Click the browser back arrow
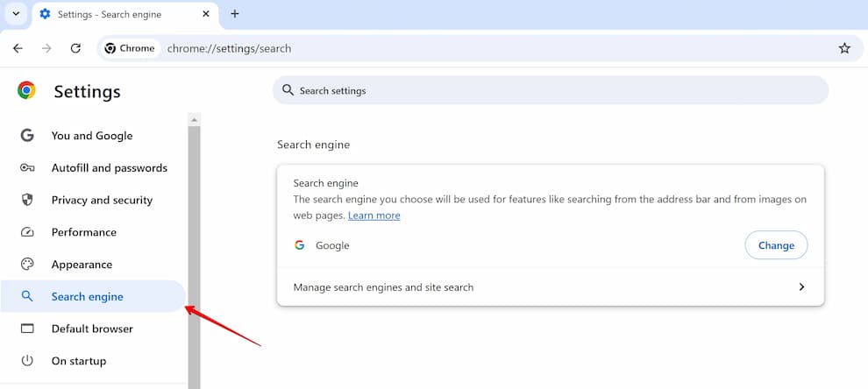This screenshot has width=868, height=389. [18, 49]
